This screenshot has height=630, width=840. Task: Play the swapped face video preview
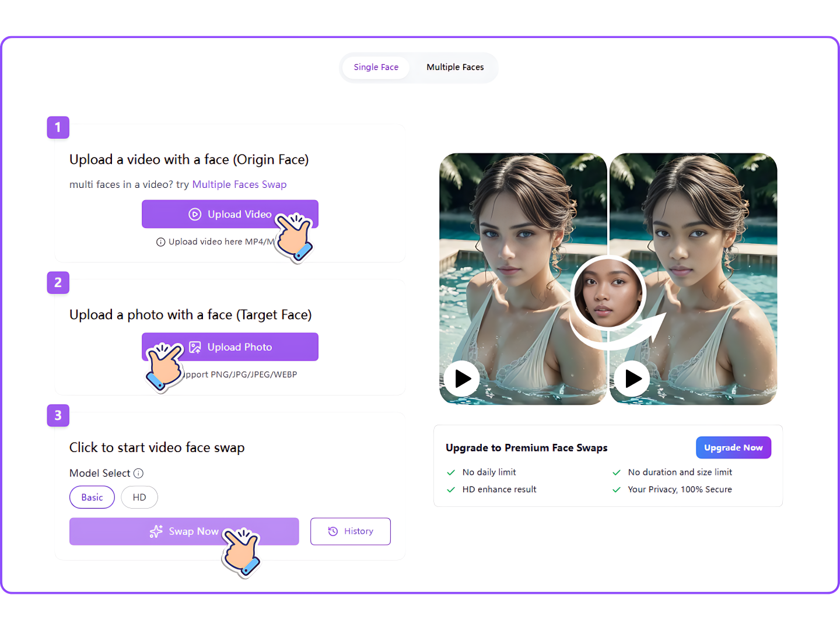(x=631, y=378)
